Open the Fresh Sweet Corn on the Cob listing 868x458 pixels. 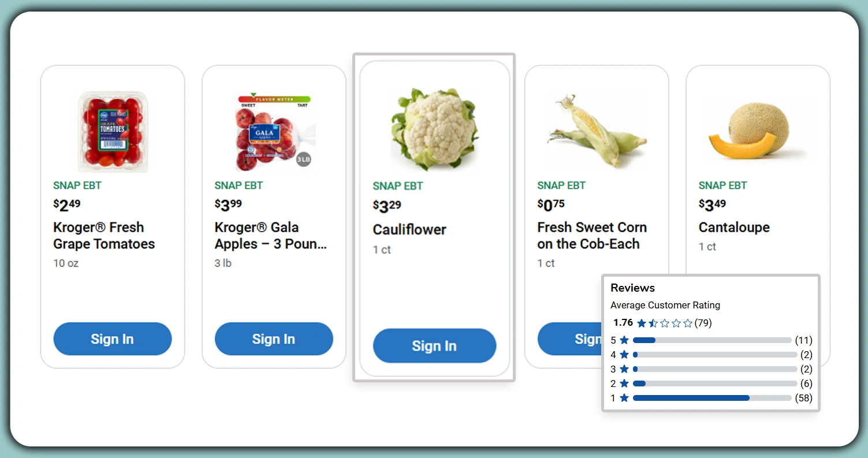(x=591, y=236)
